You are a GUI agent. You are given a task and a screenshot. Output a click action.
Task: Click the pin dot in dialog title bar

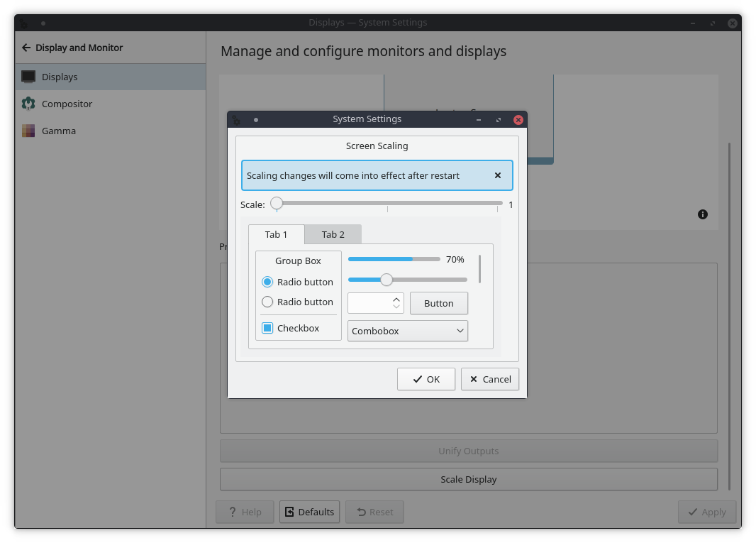click(256, 120)
